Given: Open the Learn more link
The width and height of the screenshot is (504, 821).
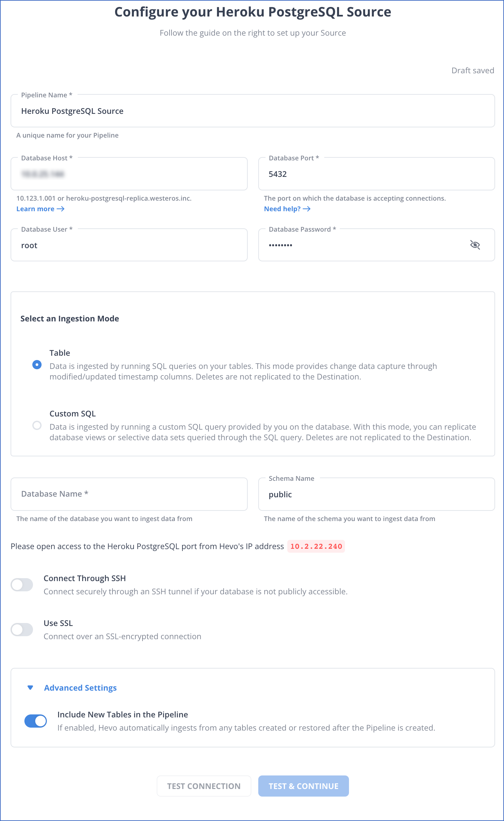Looking at the screenshot, I should pos(40,209).
